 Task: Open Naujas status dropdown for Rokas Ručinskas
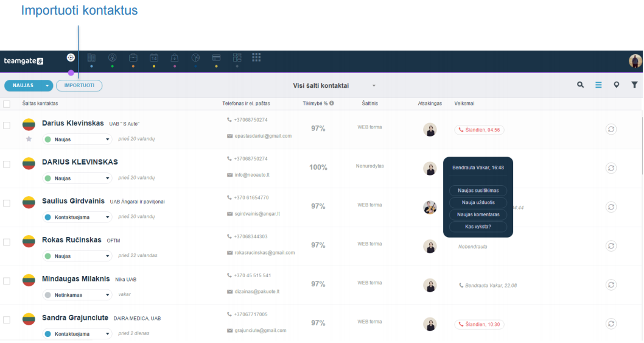pos(77,256)
